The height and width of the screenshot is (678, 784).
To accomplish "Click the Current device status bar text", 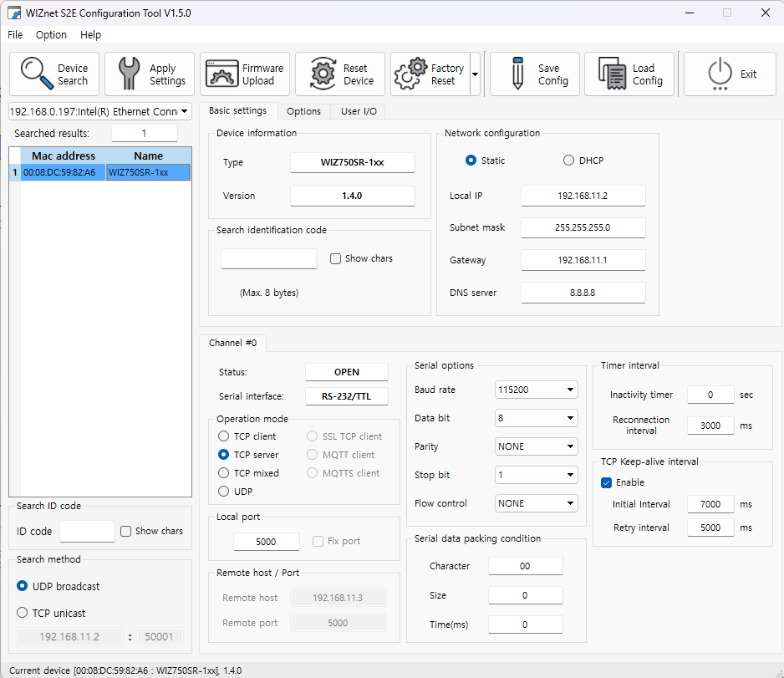I will (x=125, y=670).
